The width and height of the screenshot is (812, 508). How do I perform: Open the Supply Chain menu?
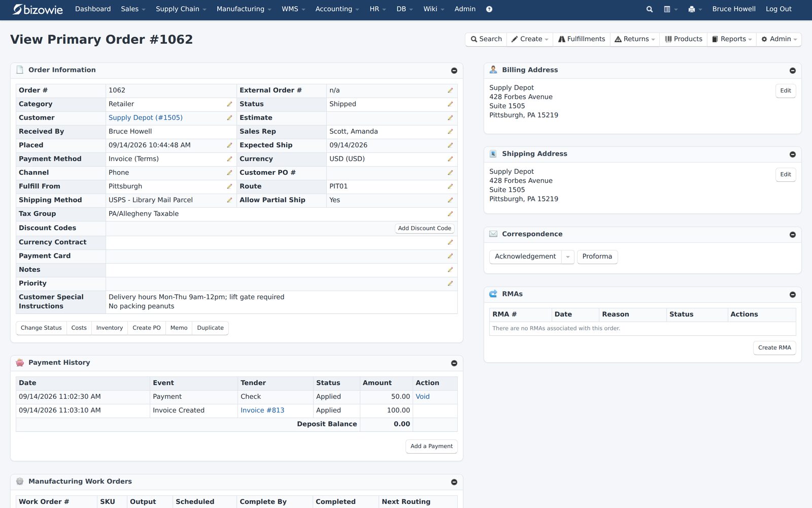181,9
